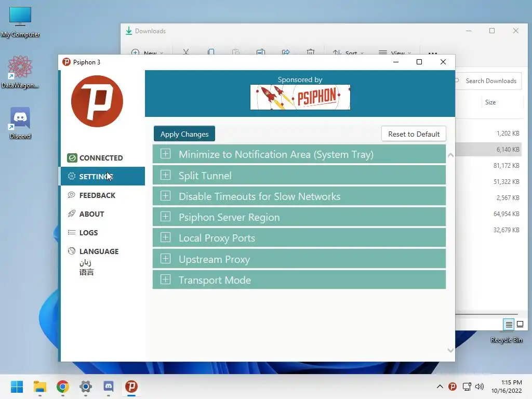Maximize the Psiphon 3 window
The height and width of the screenshot is (399, 532).
click(419, 62)
